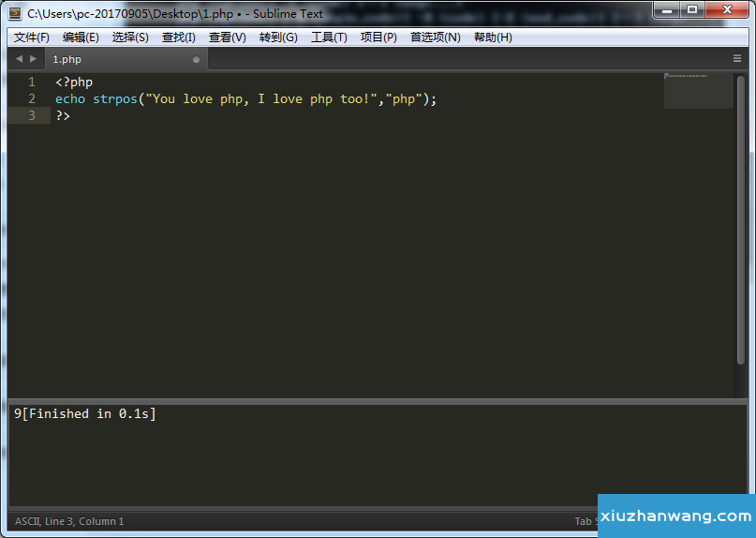Open the 首选项(N) menu
The width and height of the screenshot is (756, 538).
point(436,37)
